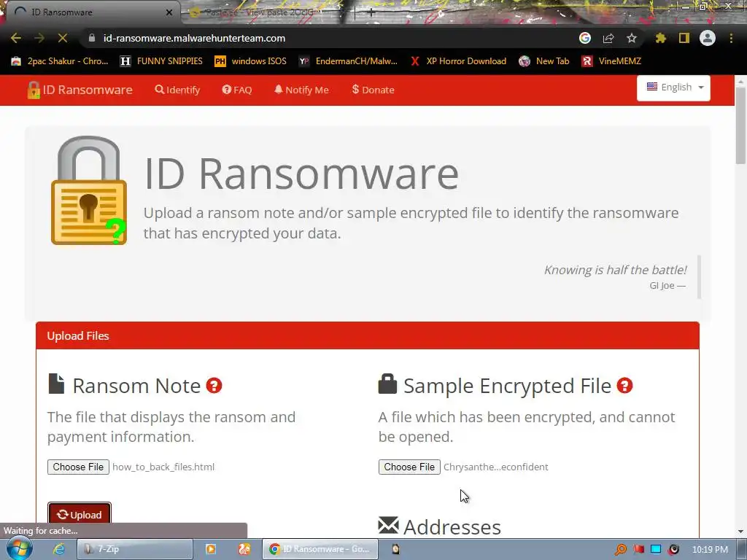Open the XP Horror Download bookmark
The height and width of the screenshot is (560, 747).
click(x=458, y=61)
